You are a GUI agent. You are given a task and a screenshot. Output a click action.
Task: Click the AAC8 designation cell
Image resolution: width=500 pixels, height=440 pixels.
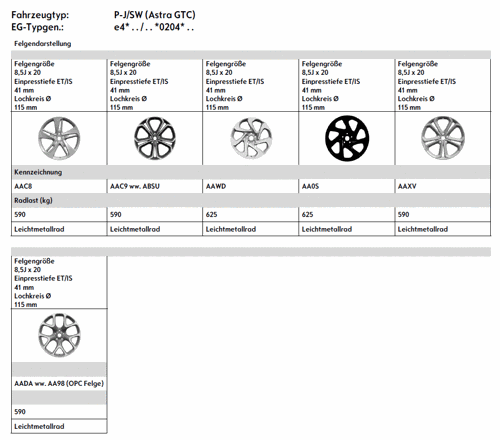click(x=59, y=186)
